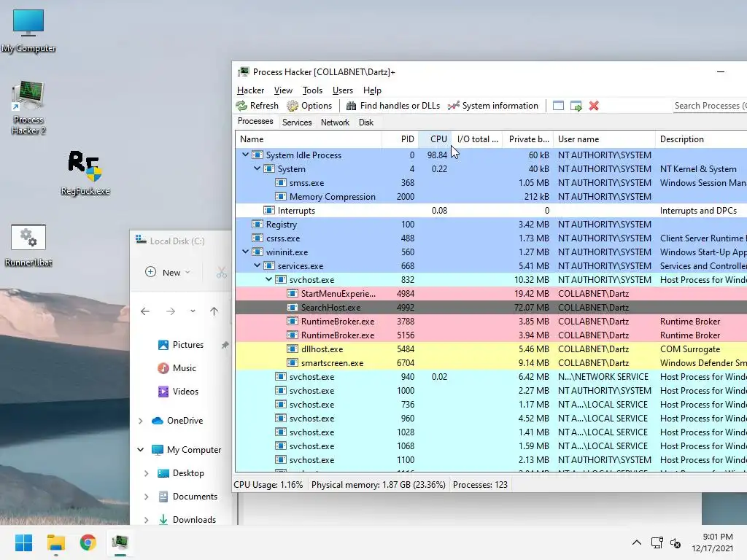
Task: Collapse svchost.exe PID 832 node
Action: [268, 279]
